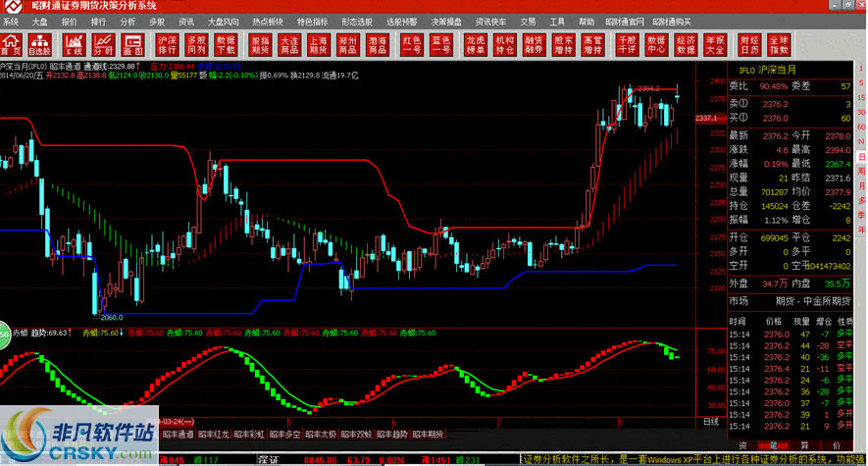Click the green circular indicator badge
Viewport: 868px width, 466px height.
click(x=4, y=335)
